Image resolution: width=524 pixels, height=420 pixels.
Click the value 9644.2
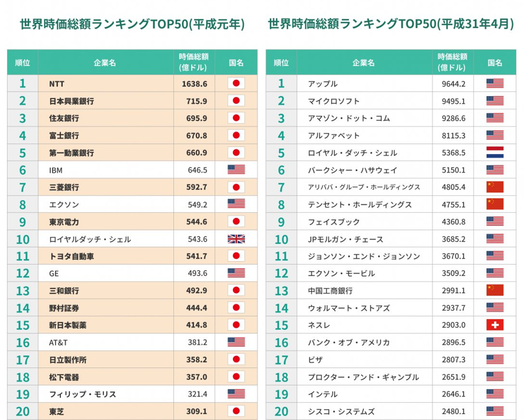click(453, 84)
